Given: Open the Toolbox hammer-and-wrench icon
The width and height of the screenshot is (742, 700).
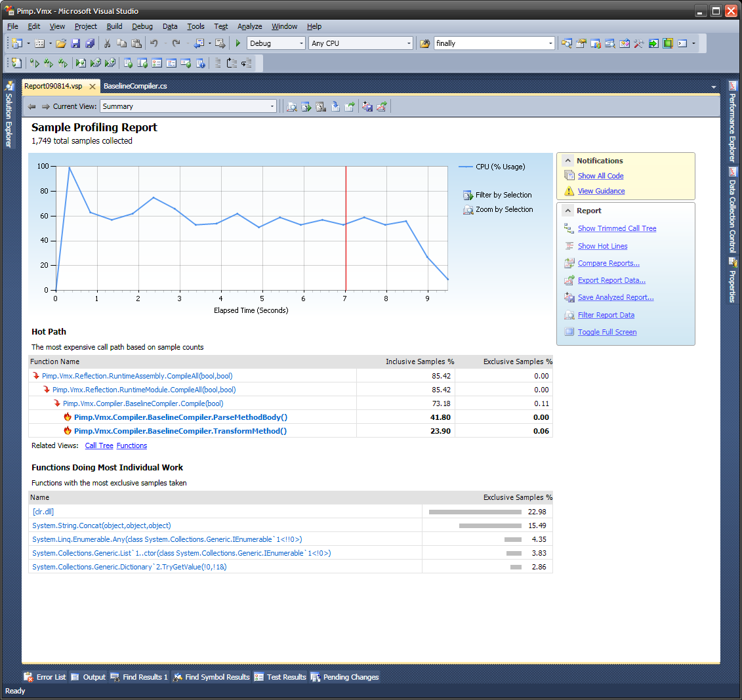Looking at the screenshot, I should [639, 43].
